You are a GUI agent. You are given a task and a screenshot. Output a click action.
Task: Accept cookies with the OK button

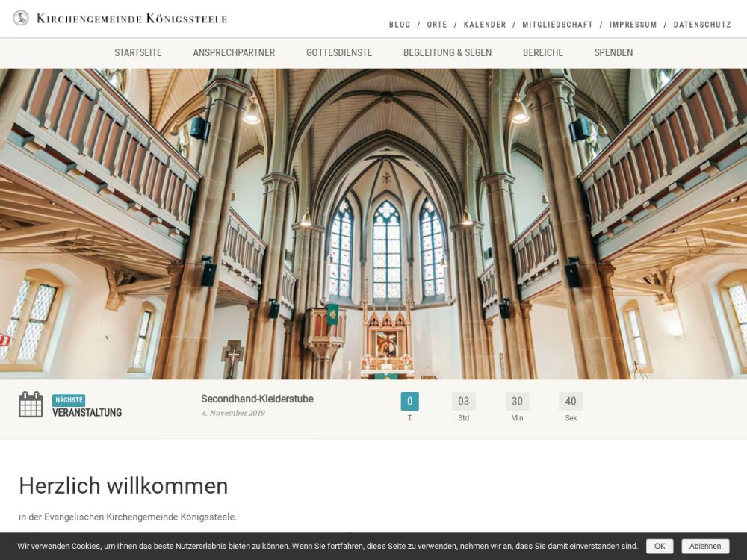(x=660, y=546)
